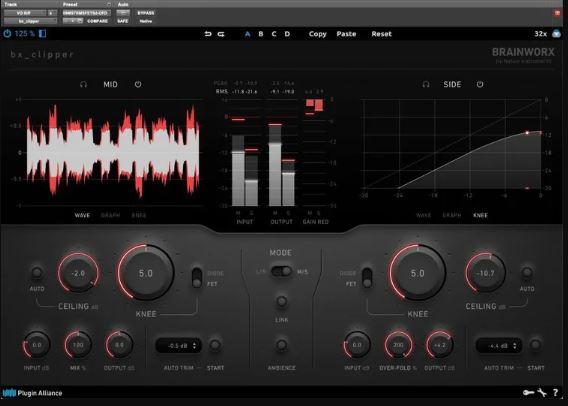The width and height of the screenshot is (568, 406).
Task: Open the MID auto trim -0.5 dB selector
Action: (179, 346)
